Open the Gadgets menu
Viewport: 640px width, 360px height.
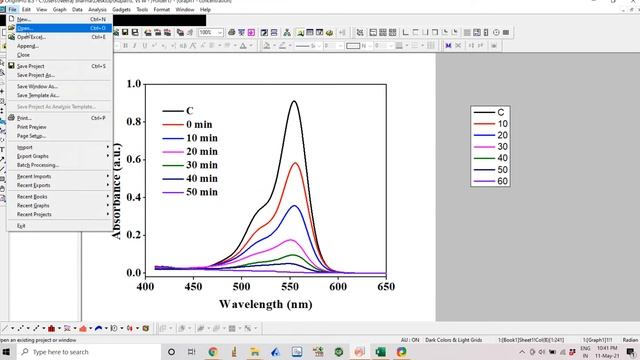coord(121,9)
